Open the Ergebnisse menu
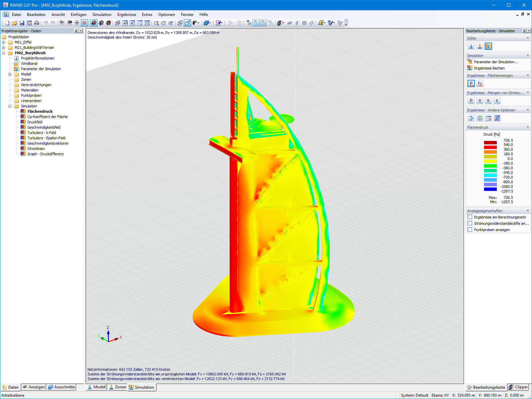 (127, 15)
